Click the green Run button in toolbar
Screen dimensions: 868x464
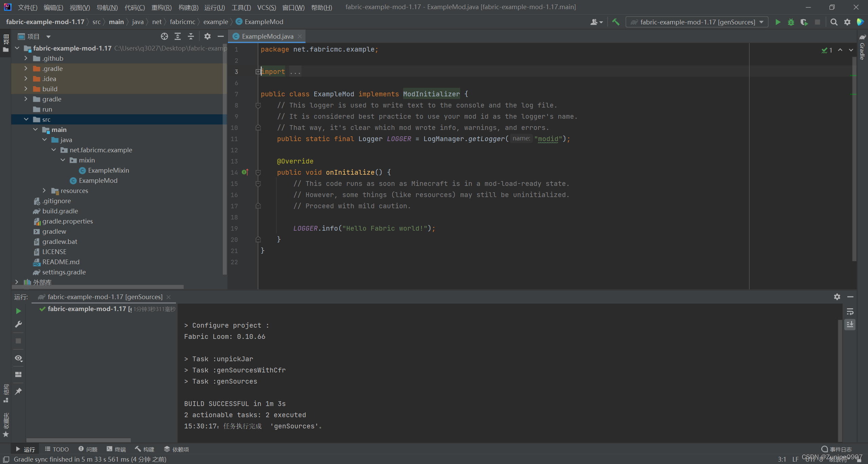coord(778,22)
